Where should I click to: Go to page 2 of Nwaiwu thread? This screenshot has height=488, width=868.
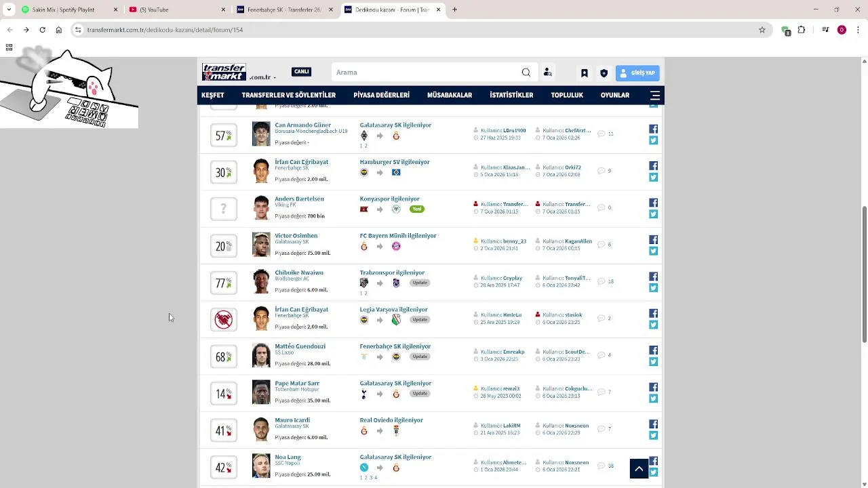point(366,293)
